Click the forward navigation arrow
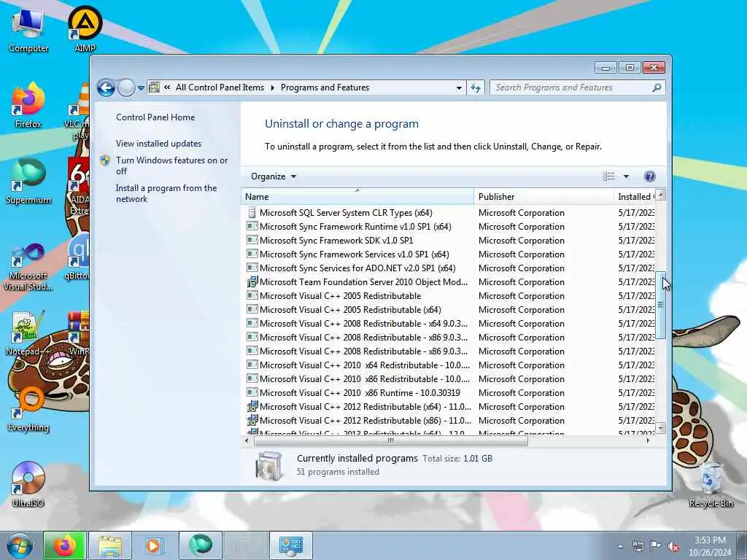747x560 pixels. point(126,87)
